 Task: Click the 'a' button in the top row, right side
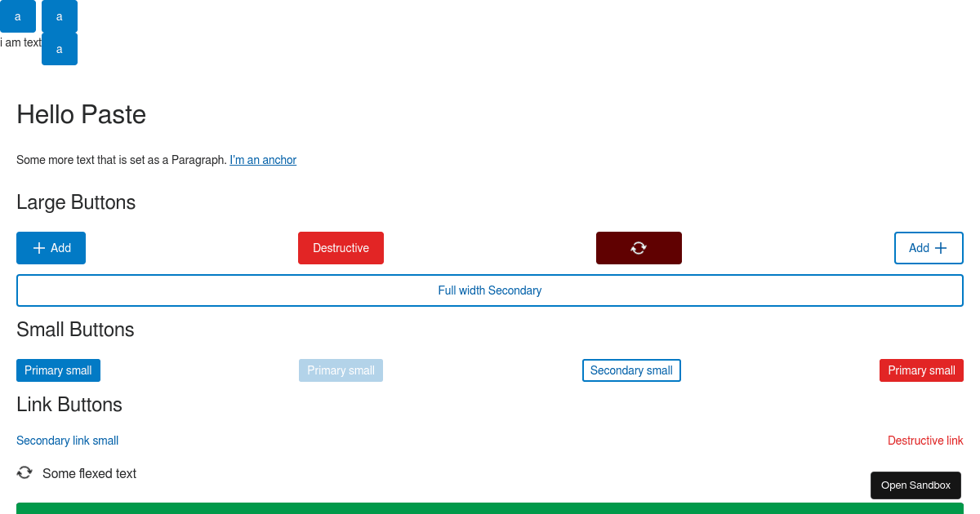[x=60, y=16]
